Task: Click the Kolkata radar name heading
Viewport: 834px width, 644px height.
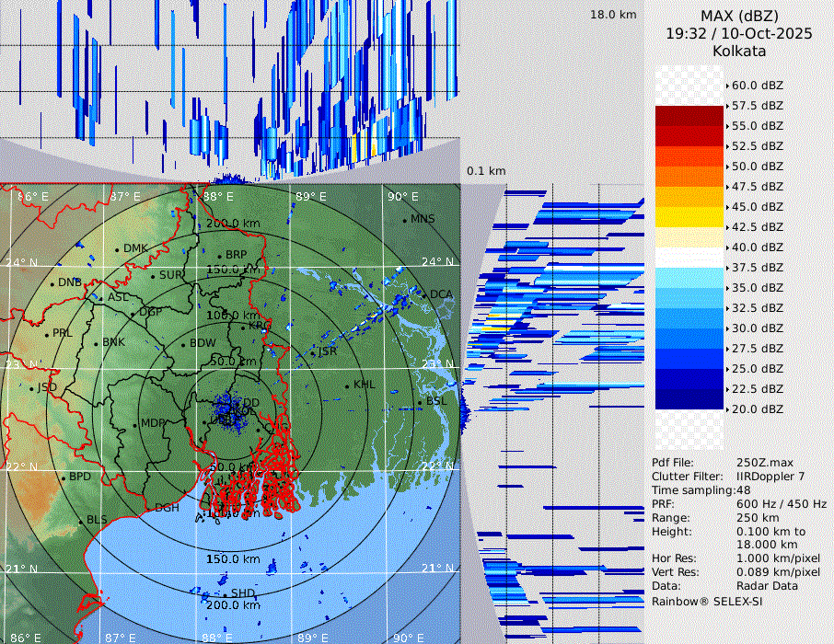Action: pyautogui.click(x=739, y=51)
